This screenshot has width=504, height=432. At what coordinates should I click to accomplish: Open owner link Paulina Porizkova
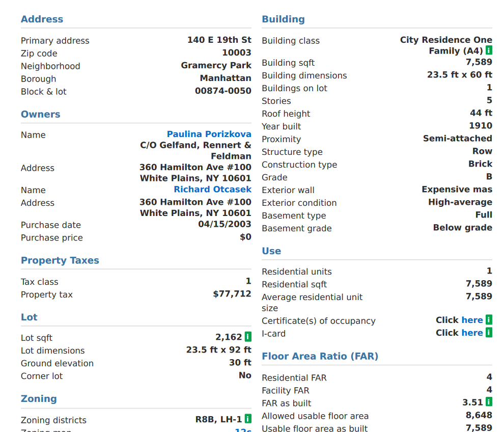coord(209,134)
